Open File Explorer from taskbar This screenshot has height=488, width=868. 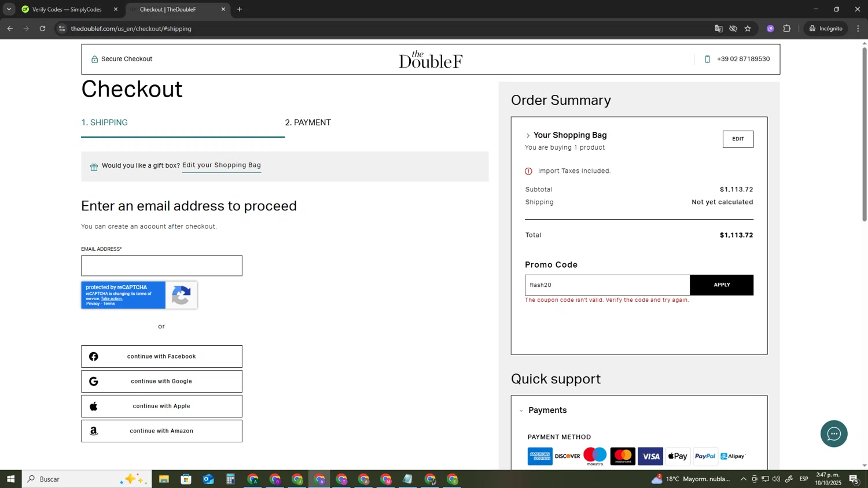click(x=164, y=479)
